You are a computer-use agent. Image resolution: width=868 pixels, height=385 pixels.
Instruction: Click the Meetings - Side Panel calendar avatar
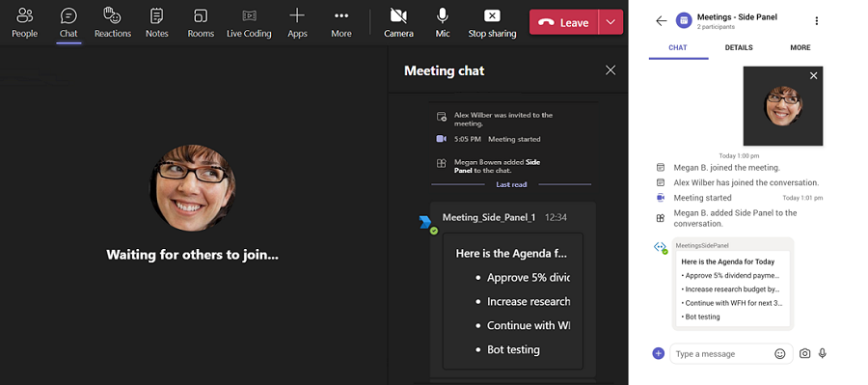[x=684, y=21]
